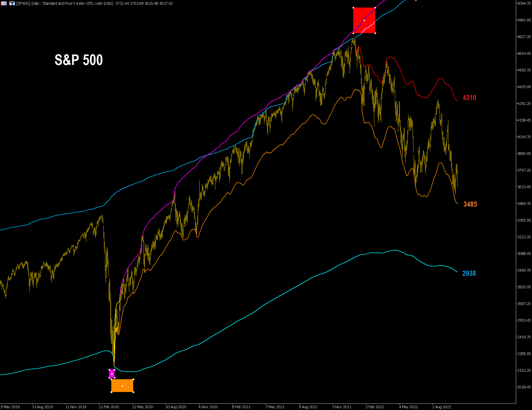Select the S&P 500 text label

(79, 60)
